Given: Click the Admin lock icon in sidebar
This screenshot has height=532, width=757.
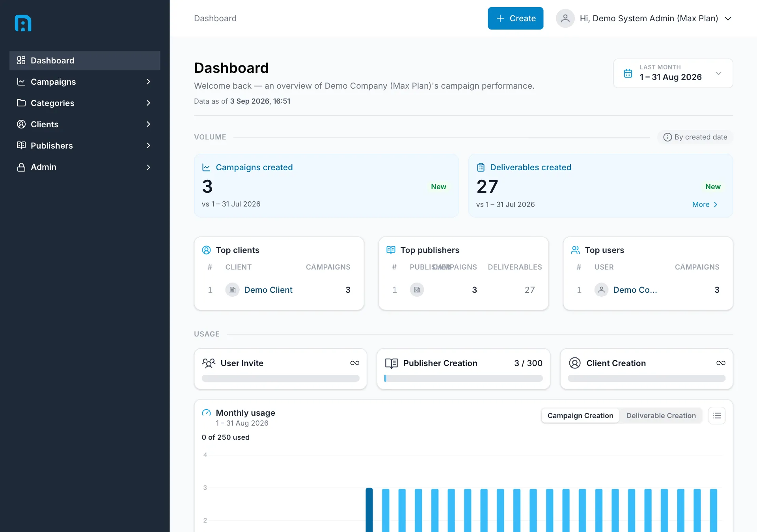Looking at the screenshot, I should [21, 167].
